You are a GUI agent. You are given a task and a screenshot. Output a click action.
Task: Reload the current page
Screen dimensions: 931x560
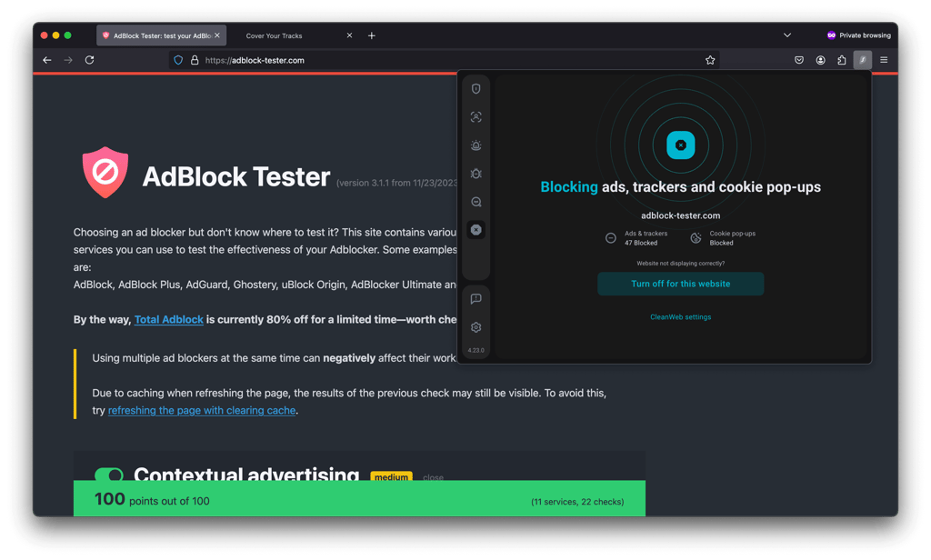tap(90, 60)
